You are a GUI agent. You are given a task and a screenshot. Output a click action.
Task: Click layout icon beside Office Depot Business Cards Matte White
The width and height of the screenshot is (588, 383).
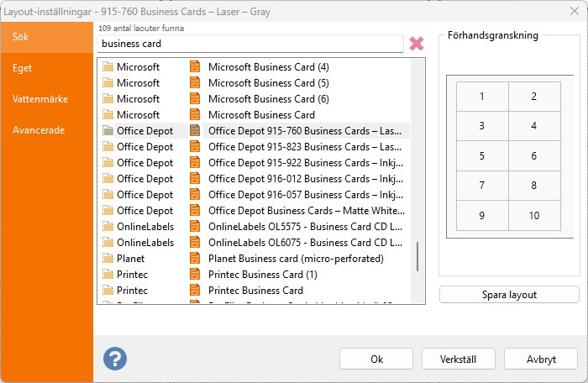[195, 211]
